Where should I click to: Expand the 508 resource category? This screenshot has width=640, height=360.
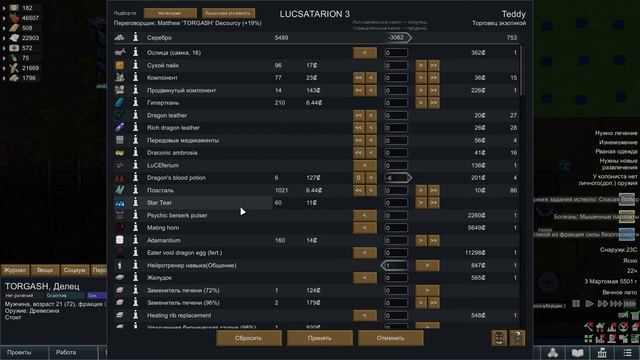pyautogui.click(x=4, y=28)
